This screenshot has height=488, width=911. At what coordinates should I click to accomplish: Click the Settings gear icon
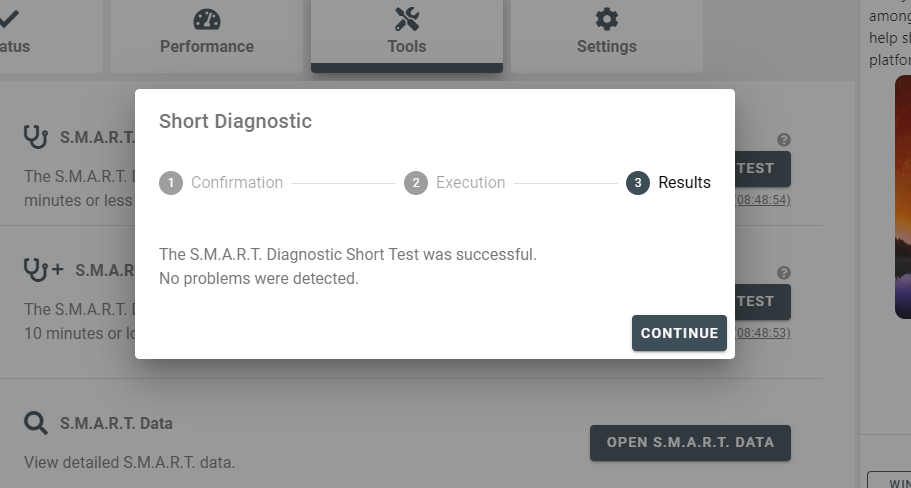point(607,19)
